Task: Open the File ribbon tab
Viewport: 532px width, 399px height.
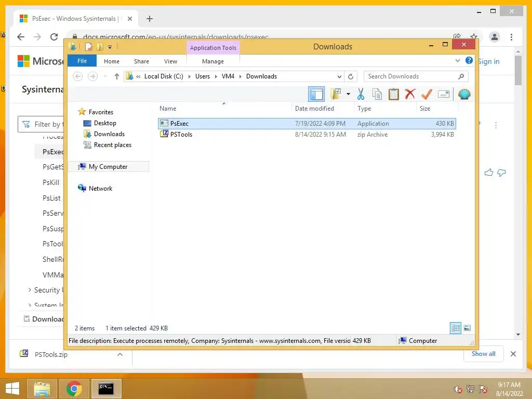Action: tap(82, 61)
